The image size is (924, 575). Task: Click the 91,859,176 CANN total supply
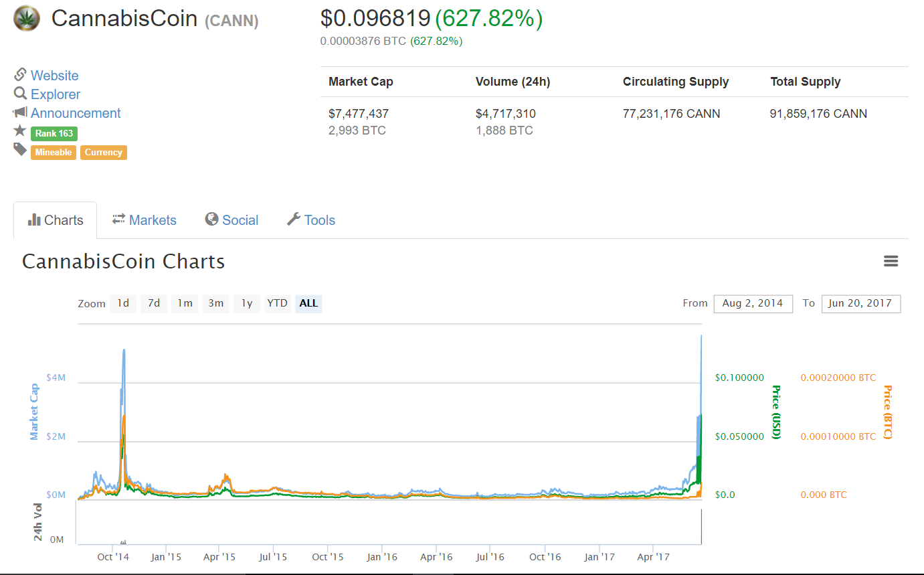[x=819, y=114]
